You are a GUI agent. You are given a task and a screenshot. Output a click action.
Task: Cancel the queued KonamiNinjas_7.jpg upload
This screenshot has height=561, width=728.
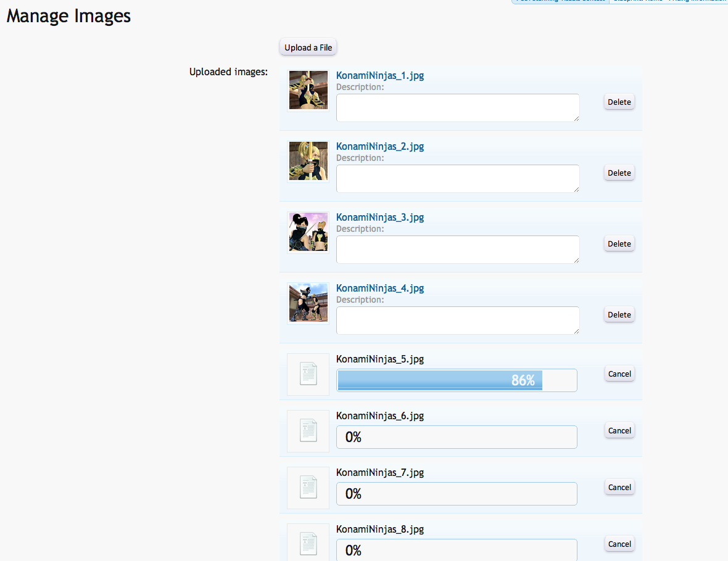[619, 488]
